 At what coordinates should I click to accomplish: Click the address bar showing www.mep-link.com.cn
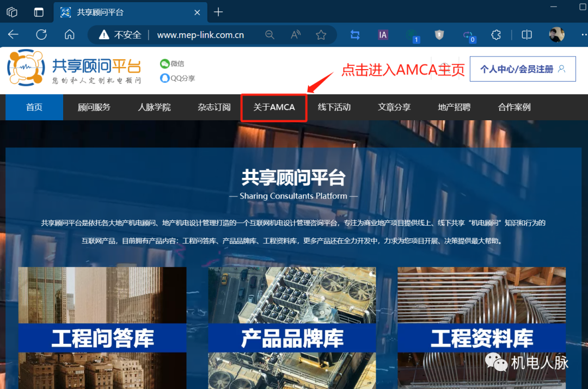coord(201,34)
